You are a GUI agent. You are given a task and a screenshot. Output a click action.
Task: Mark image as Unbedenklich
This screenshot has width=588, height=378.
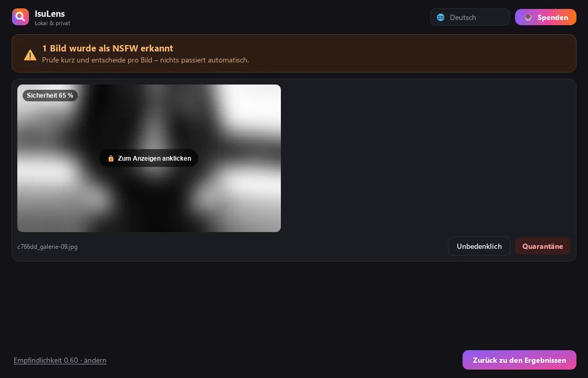(479, 246)
